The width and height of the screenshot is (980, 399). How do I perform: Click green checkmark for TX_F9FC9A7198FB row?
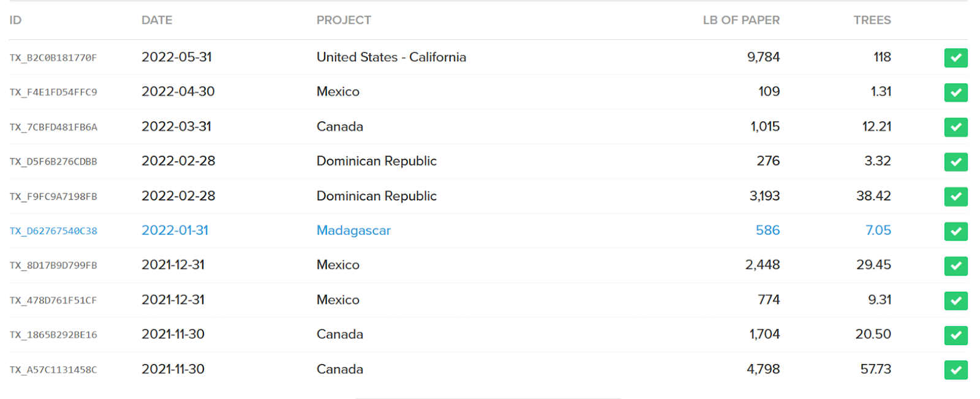pos(956,196)
